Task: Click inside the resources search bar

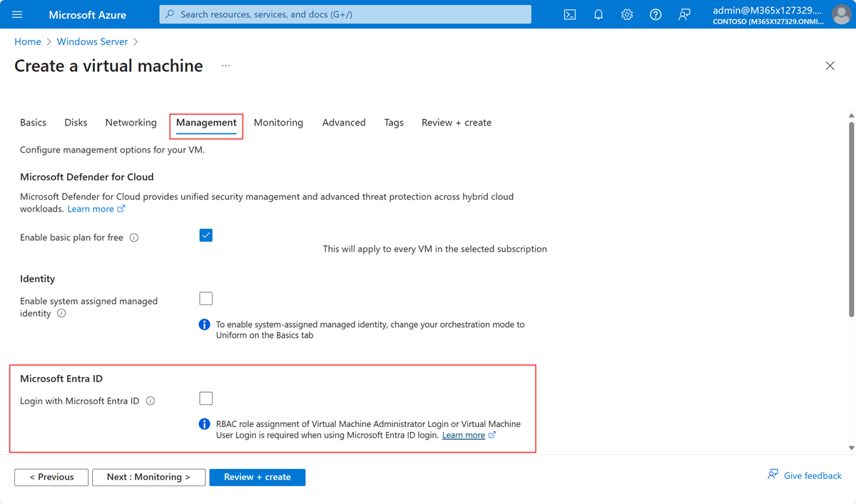Action: 345,14
